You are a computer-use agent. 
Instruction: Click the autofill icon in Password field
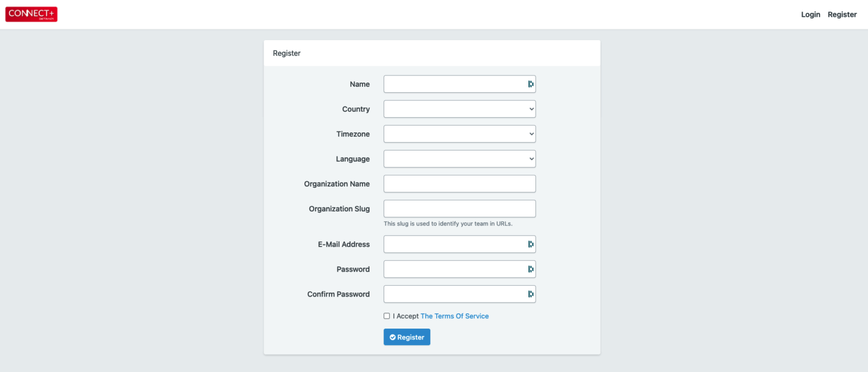pos(531,269)
